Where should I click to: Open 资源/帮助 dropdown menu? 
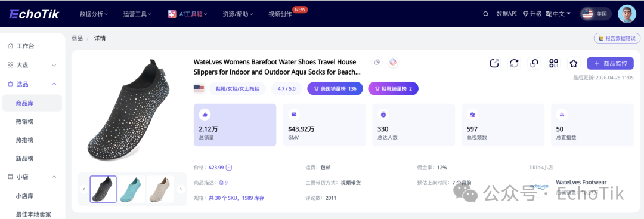(x=238, y=14)
